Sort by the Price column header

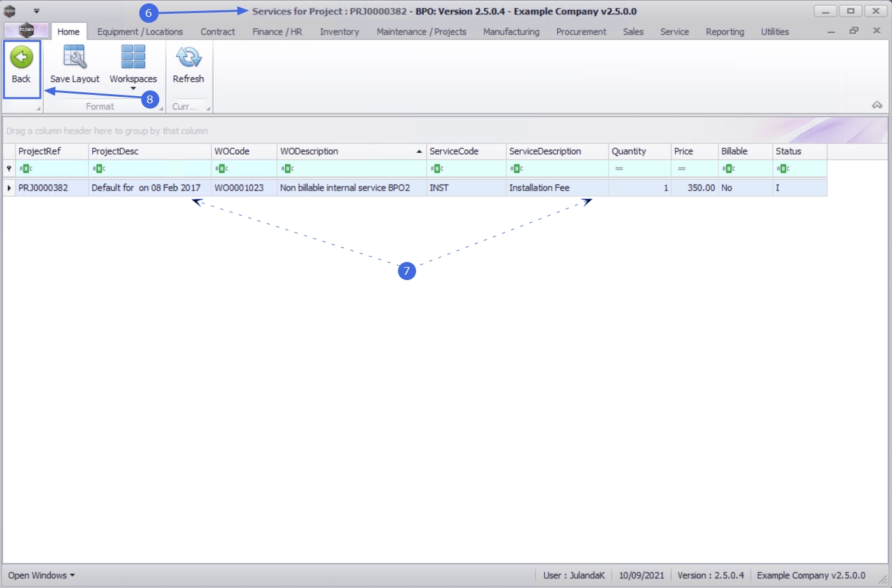694,151
